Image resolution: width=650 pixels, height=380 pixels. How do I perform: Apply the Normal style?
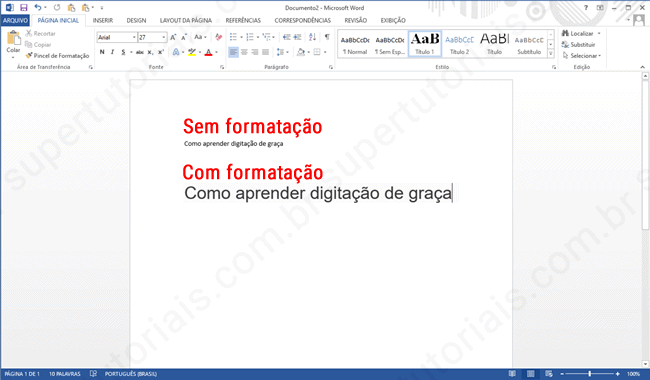coord(355,44)
